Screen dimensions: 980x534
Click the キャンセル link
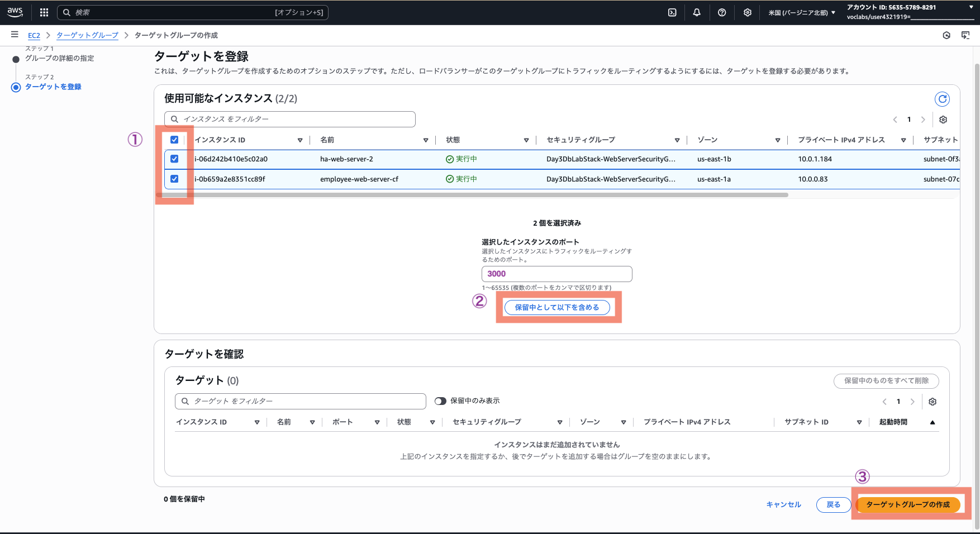coord(783,504)
